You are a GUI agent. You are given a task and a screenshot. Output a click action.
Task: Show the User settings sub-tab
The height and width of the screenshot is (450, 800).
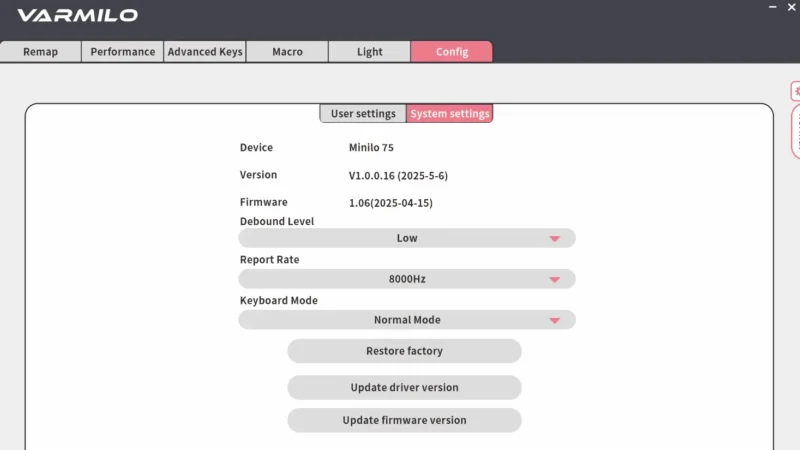click(363, 113)
